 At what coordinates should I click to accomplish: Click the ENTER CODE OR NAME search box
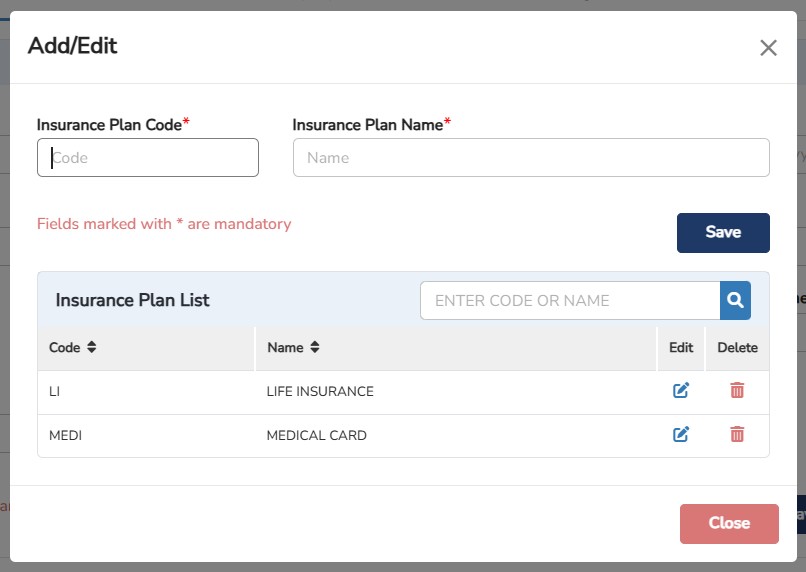click(x=570, y=300)
